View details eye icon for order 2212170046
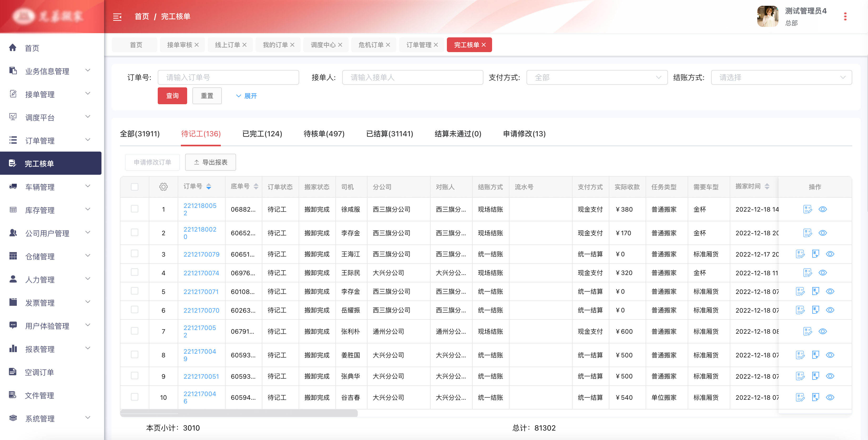Screen dimensions: 868x440 click(x=830, y=397)
